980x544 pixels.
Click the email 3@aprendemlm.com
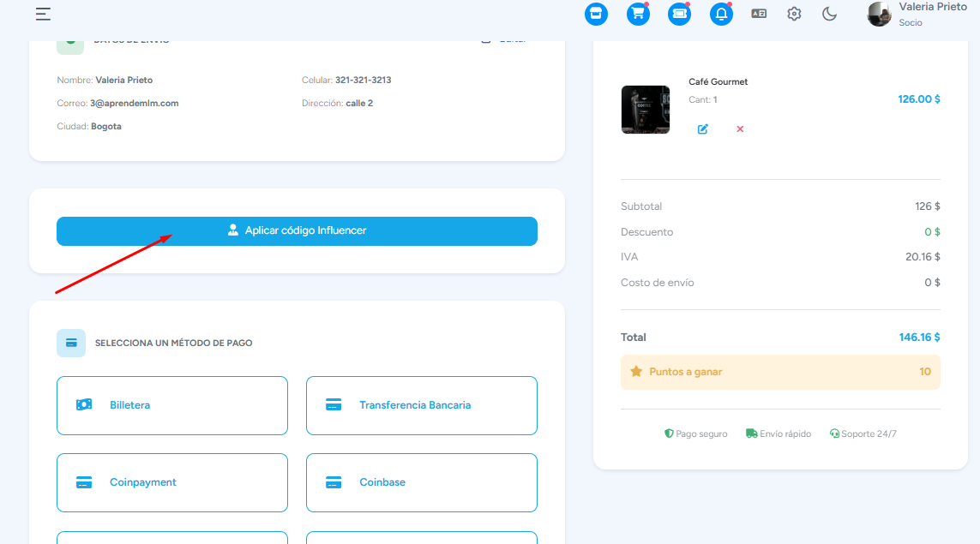click(135, 103)
